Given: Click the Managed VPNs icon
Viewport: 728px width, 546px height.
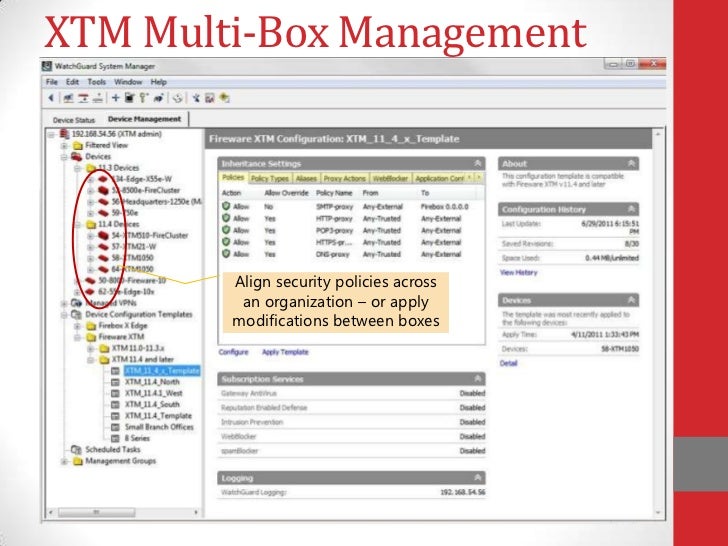Looking at the screenshot, I should (x=77, y=303).
